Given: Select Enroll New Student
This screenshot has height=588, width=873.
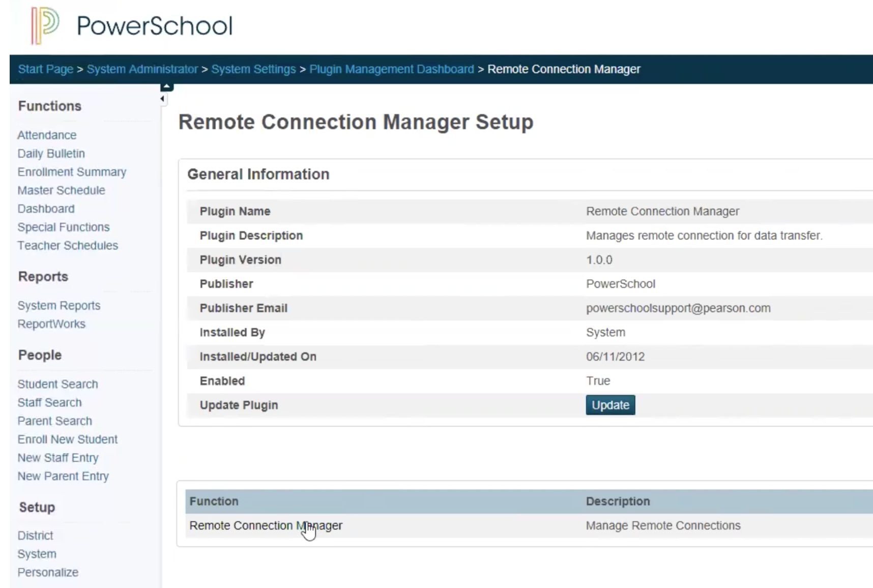Looking at the screenshot, I should pos(67,439).
